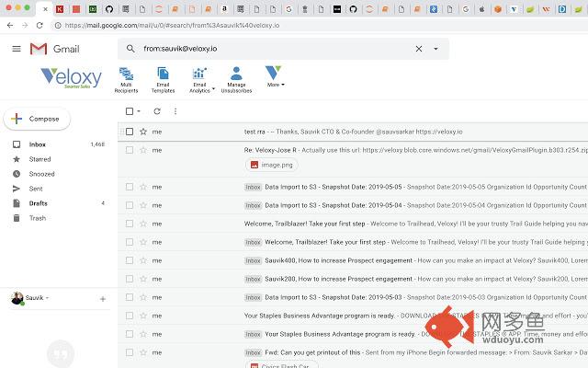Check the checkbox for test.rra email
The image size is (588, 368).
[x=130, y=132]
